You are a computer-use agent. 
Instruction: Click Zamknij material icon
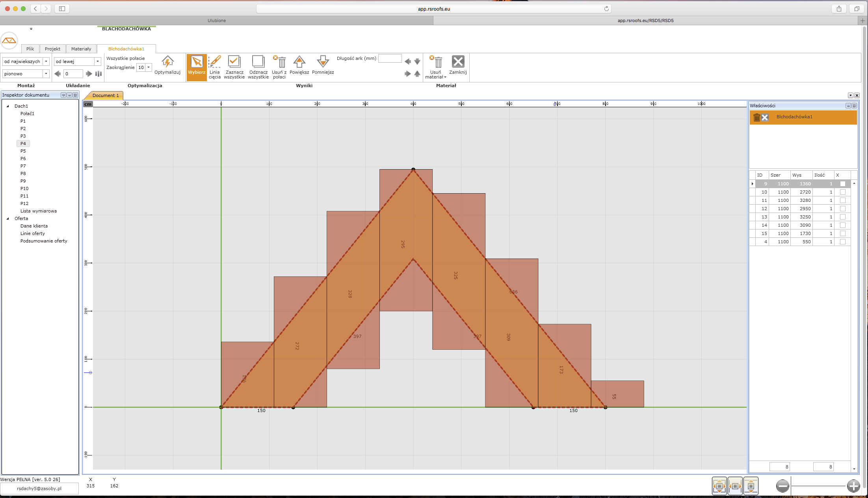(458, 62)
